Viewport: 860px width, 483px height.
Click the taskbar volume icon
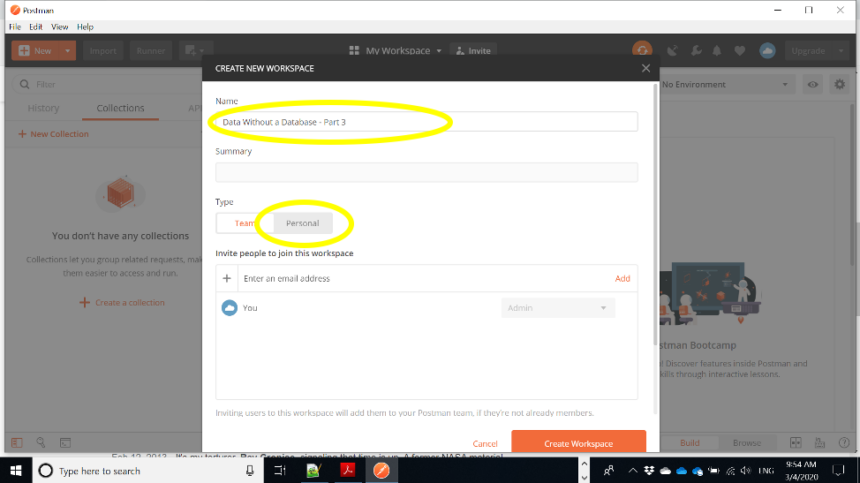tap(745, 471)
